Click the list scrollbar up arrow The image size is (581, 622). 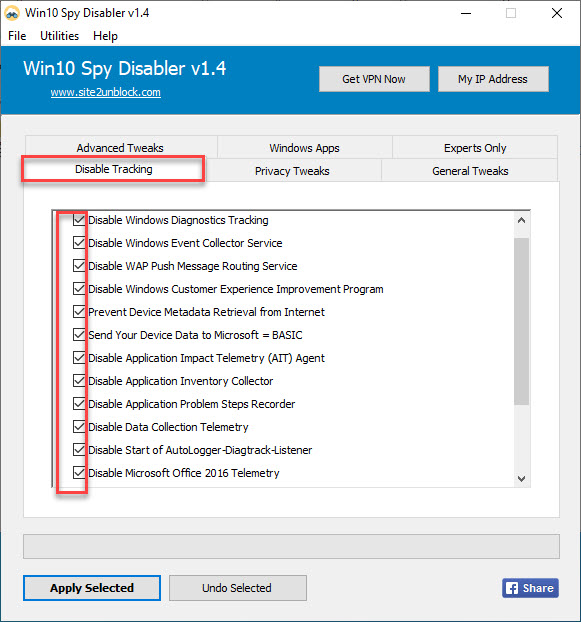pyautogui.click(x=522, y=220)
